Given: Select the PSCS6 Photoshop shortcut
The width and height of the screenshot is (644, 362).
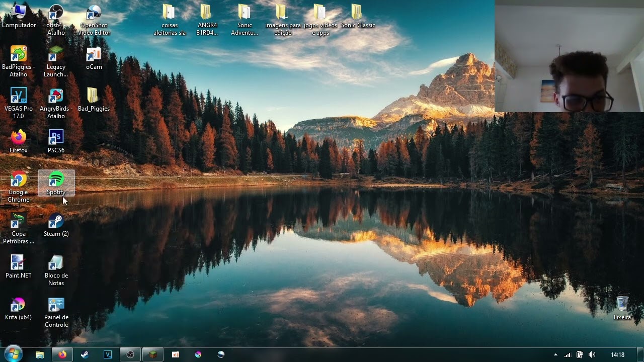Looking at the screenshot, I should (56, 142).
